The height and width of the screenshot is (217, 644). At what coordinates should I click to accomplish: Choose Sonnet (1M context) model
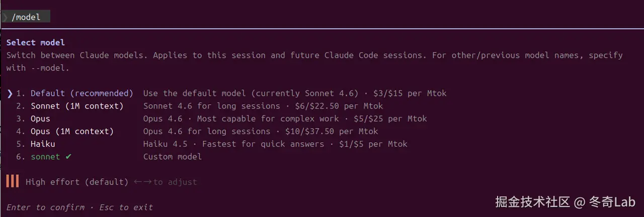point(76,106)
